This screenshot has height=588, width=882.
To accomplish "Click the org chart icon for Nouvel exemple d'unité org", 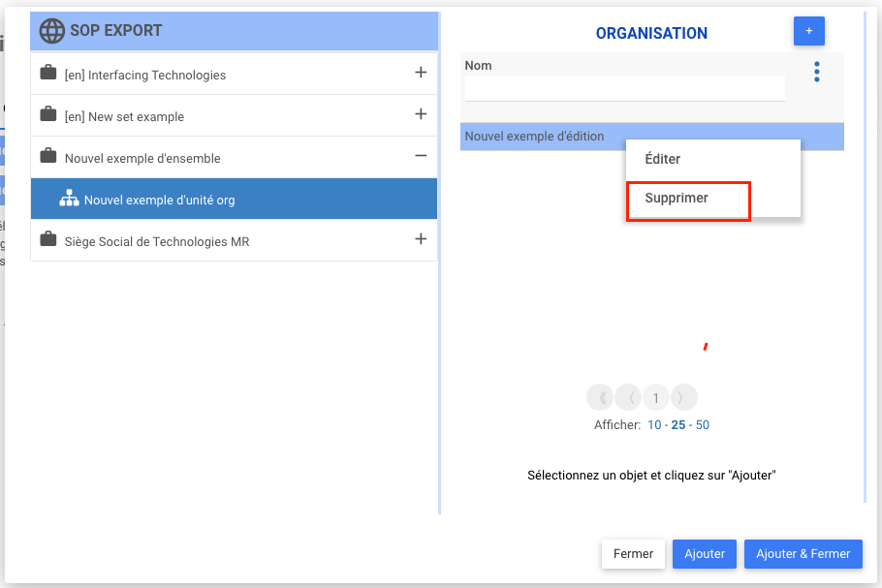I will tap(69, 200).
